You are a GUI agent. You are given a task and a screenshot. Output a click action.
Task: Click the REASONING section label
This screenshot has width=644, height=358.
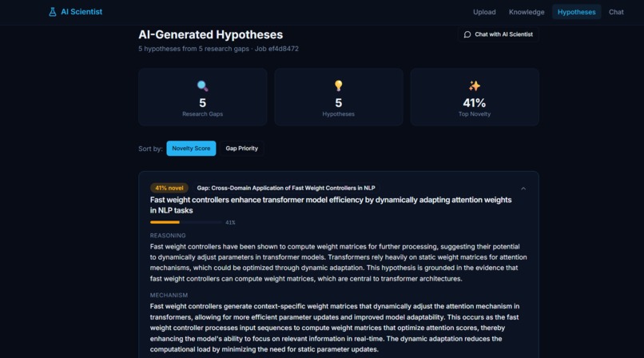coord(168,235)
